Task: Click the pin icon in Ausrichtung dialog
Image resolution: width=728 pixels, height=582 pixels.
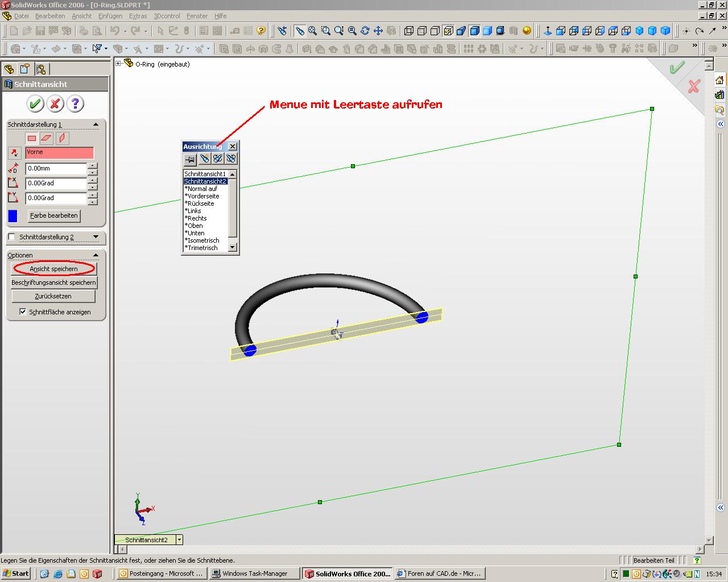Action: click(190, 159)
